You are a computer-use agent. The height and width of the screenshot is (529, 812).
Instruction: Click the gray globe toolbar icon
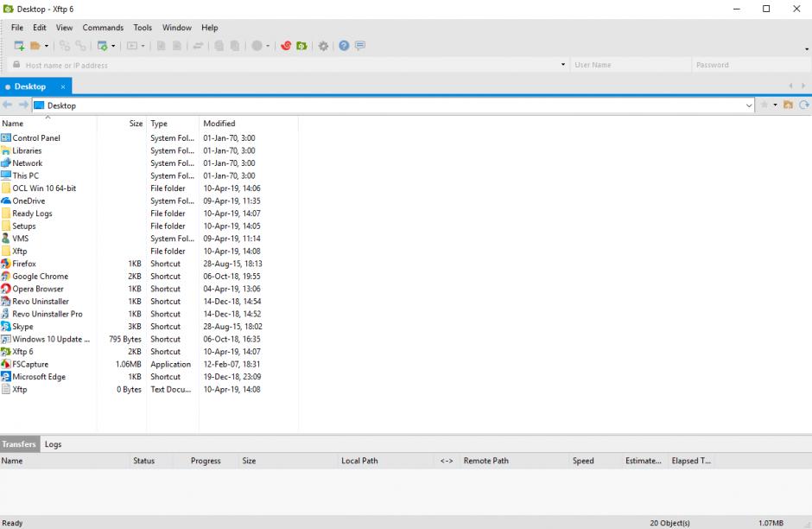[x=257, y=46]
